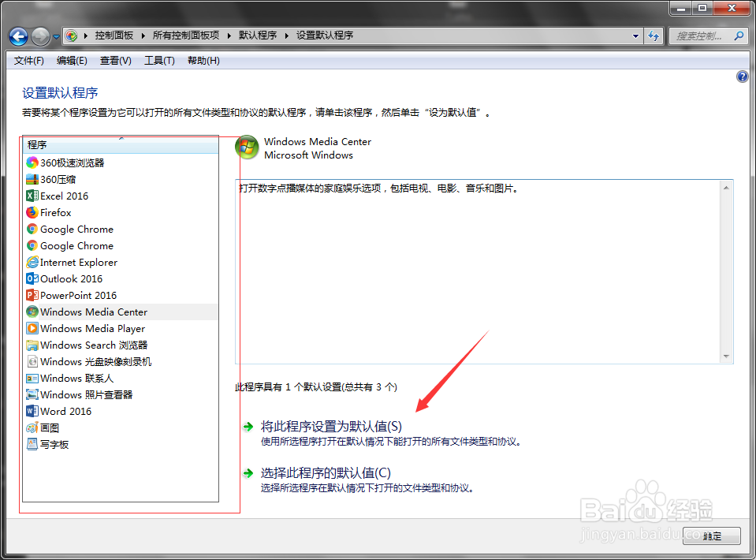Select 360极速浏览器 program row
The image size is (756, 560).
[x=121, y=162]
